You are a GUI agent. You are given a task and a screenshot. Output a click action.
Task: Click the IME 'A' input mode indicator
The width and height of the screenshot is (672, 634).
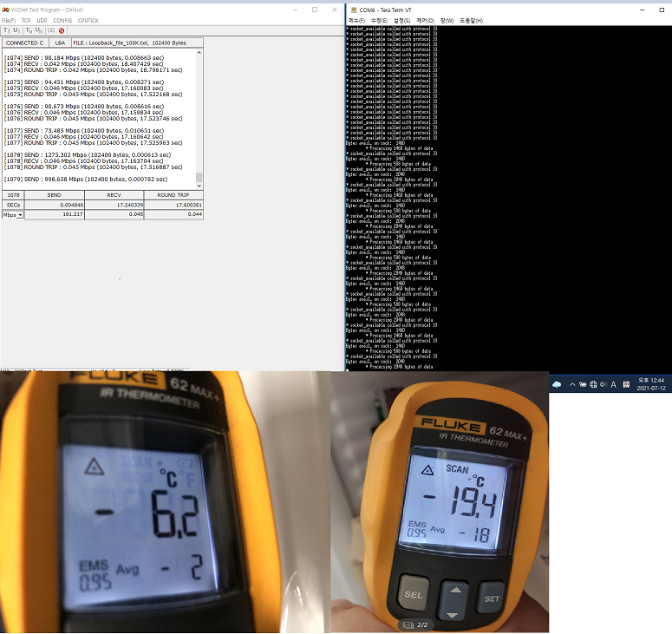pos(613,384)
